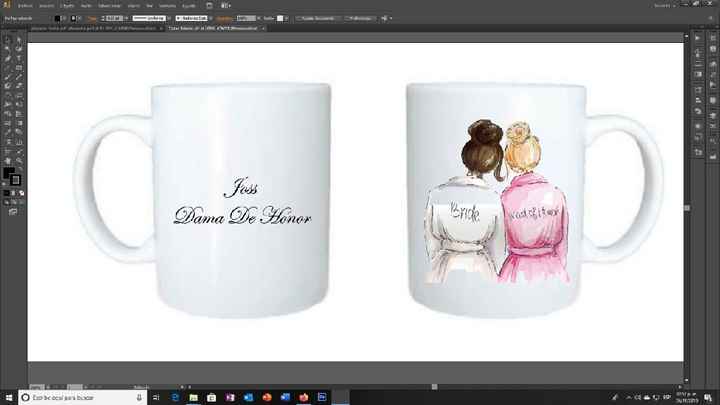Screen dimensions: 720x405
Task: Select the Line Segment tool
Action: (7, 68)
